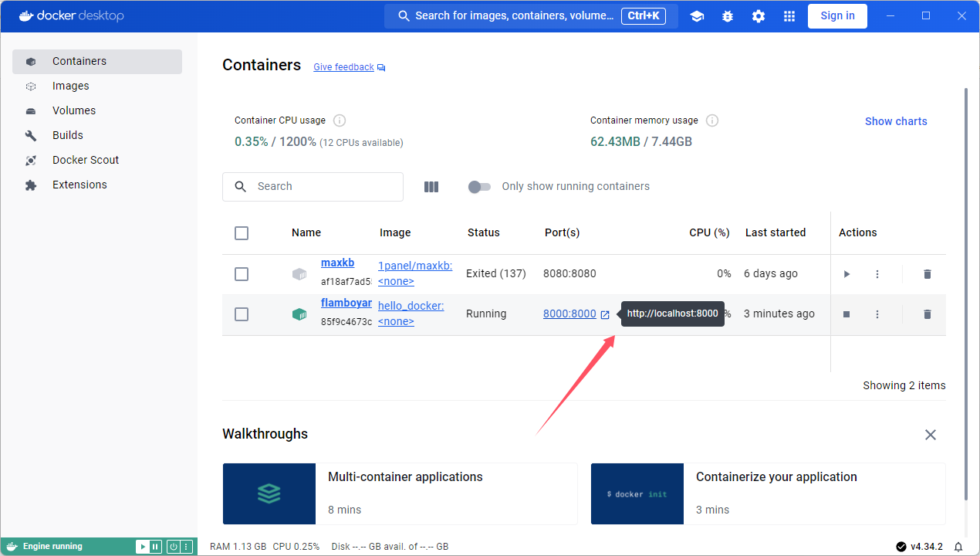Go to Containers in the sidebar

tap(97, 62)
